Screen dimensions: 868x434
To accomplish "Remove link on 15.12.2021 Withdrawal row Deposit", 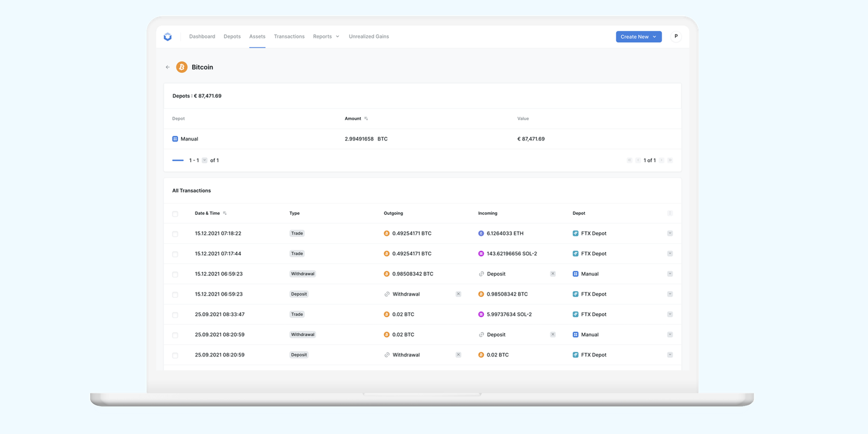I will point(553,274).
